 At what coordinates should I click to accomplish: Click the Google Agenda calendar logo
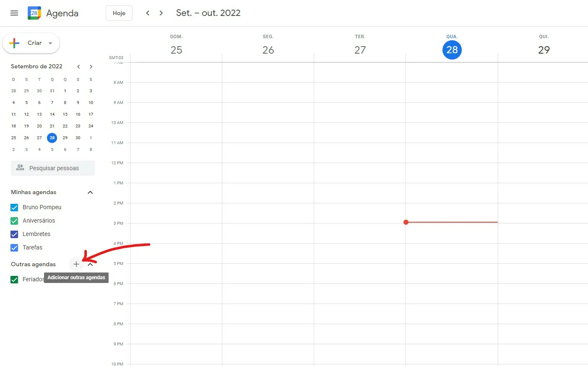click(34, 13)
